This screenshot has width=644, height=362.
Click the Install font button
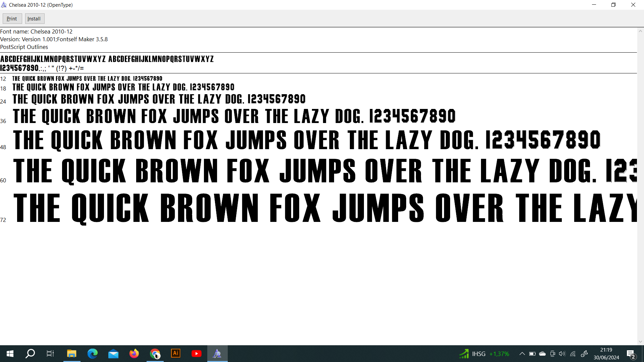tap(34, 19)
